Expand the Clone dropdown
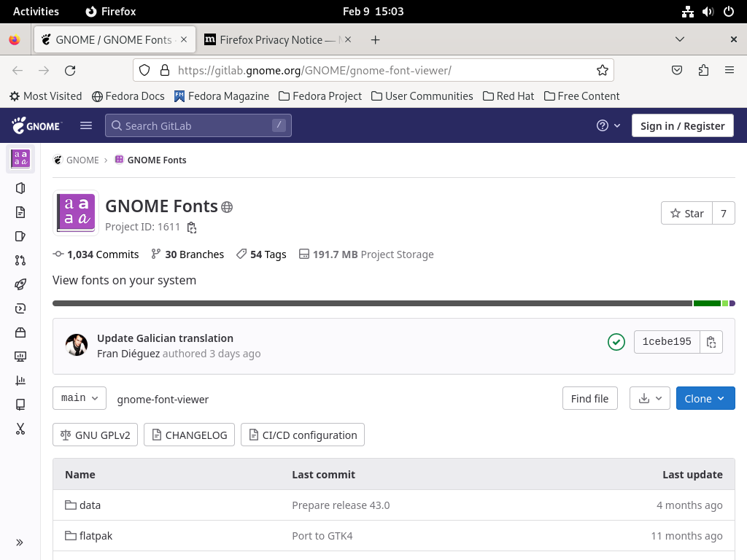This screenshot has width=747, height=560. (x=705, y=399)
